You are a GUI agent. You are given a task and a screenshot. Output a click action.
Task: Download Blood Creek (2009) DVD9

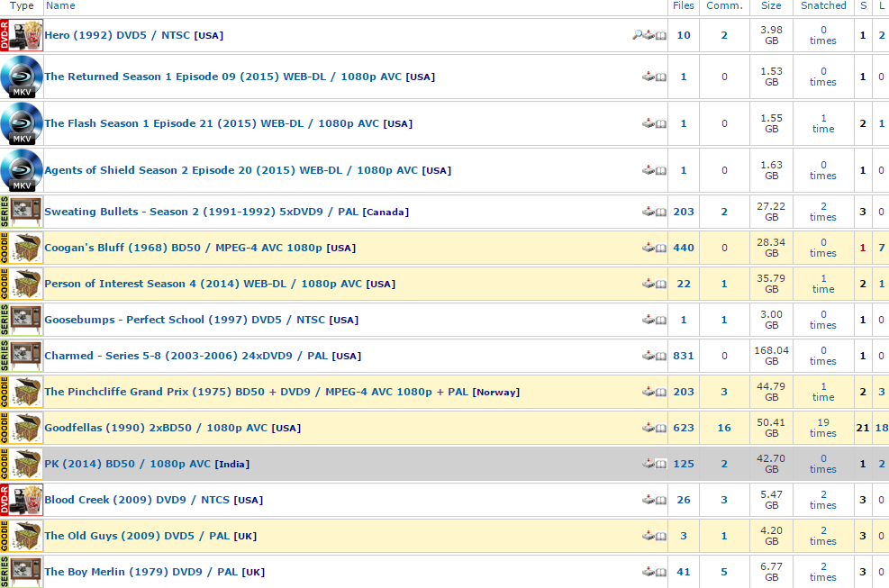tap(649, 500)
